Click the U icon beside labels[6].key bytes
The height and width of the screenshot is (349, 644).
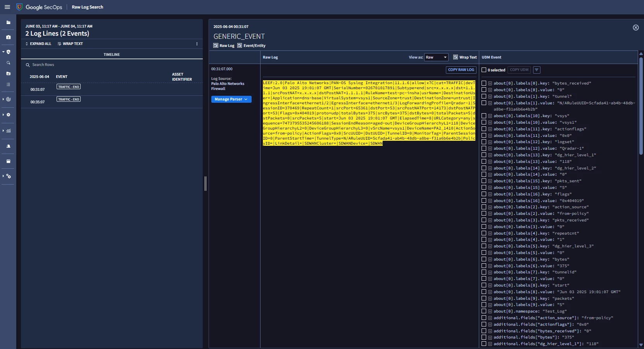coord(490,259)
